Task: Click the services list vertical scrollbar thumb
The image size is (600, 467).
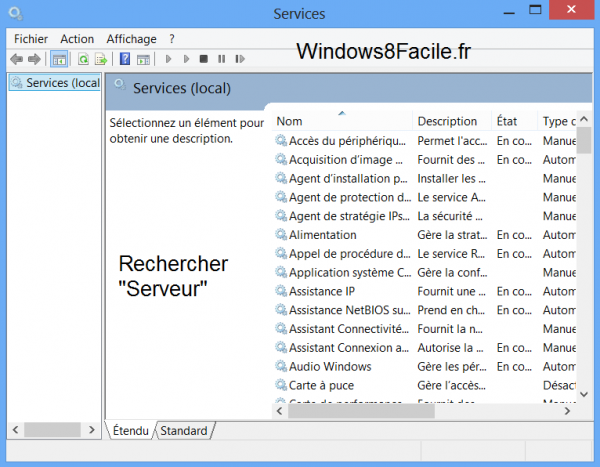Action: pos(584,140)
